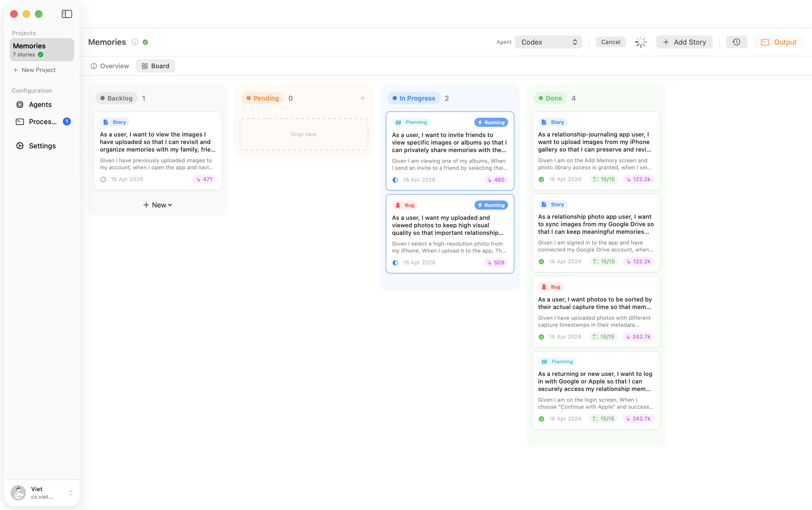Open the iPhone gallery upload story card
812x510 pixels.
tap(596, 151)
